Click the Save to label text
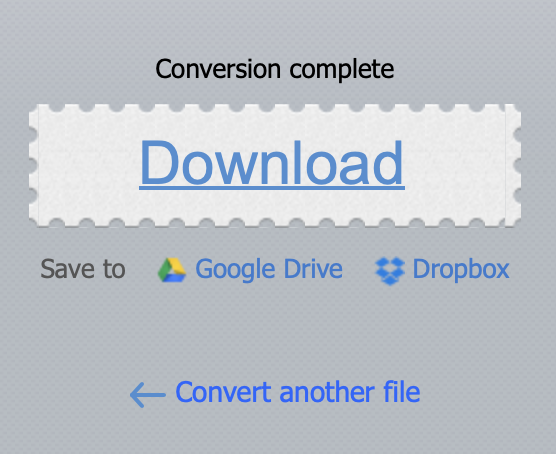The image size is (556, 454). 83,269
